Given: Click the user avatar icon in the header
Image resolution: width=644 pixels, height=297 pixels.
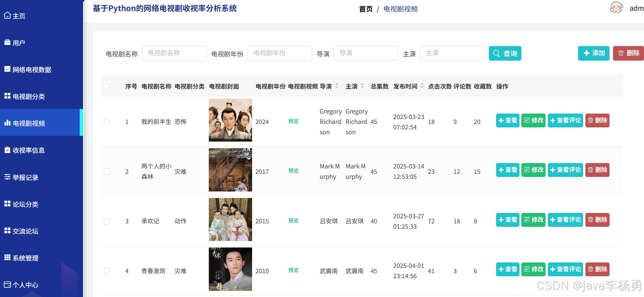Looking at the screenshot, I should click(x=616, y=8).
